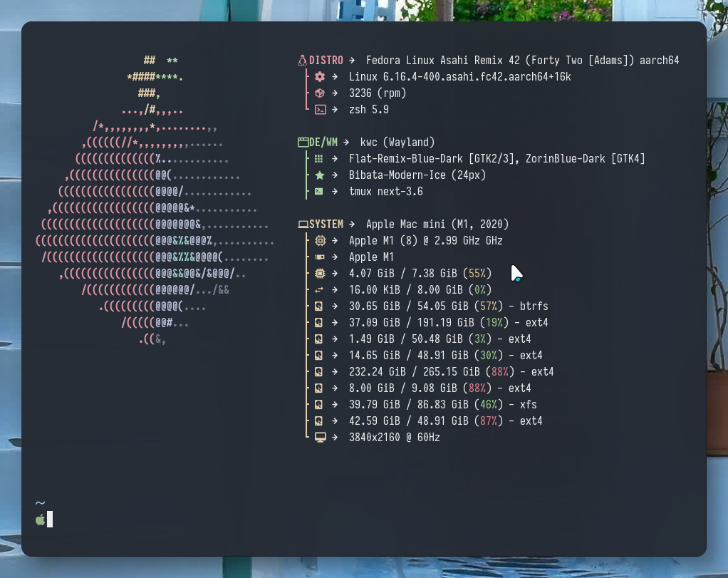Click the zsh 5.9 shell text

[369, 110]
